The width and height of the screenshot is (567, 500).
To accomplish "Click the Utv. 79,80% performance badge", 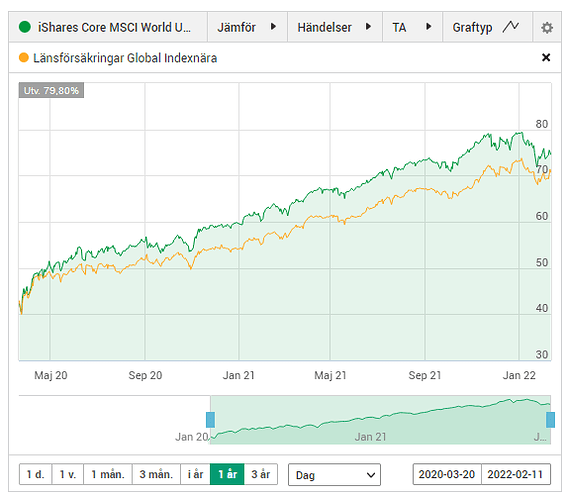I will click(x=51, y=90).
